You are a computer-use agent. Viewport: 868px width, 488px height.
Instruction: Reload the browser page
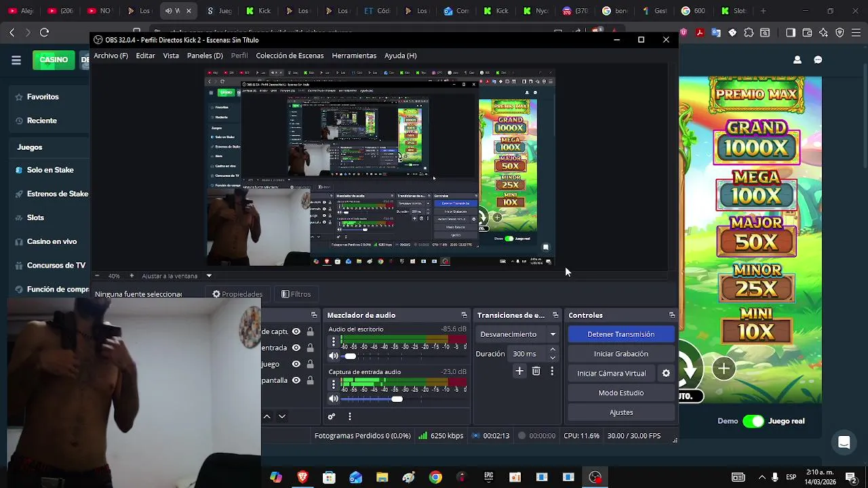44,32
